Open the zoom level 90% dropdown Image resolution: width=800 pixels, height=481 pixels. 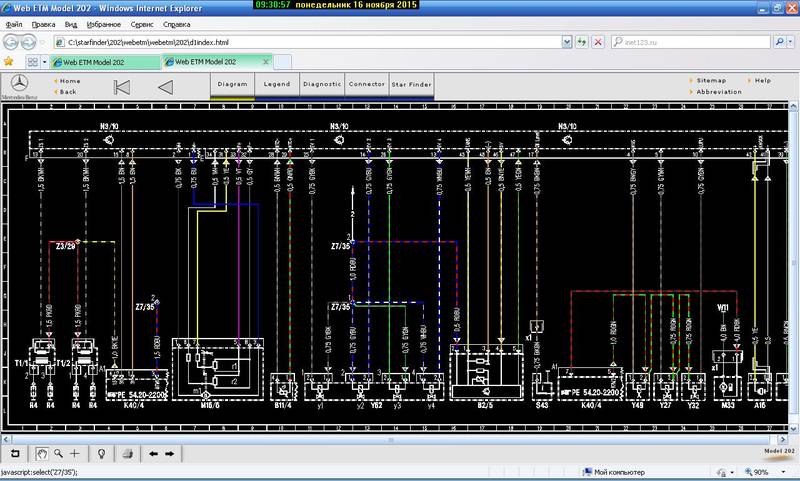[784, 472]
